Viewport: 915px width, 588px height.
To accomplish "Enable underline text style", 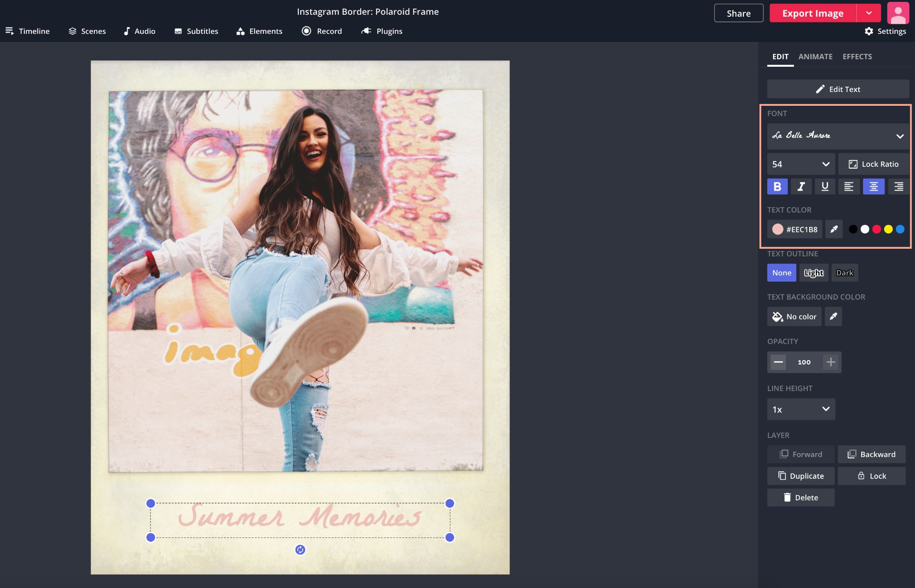I will click(825, 187).
